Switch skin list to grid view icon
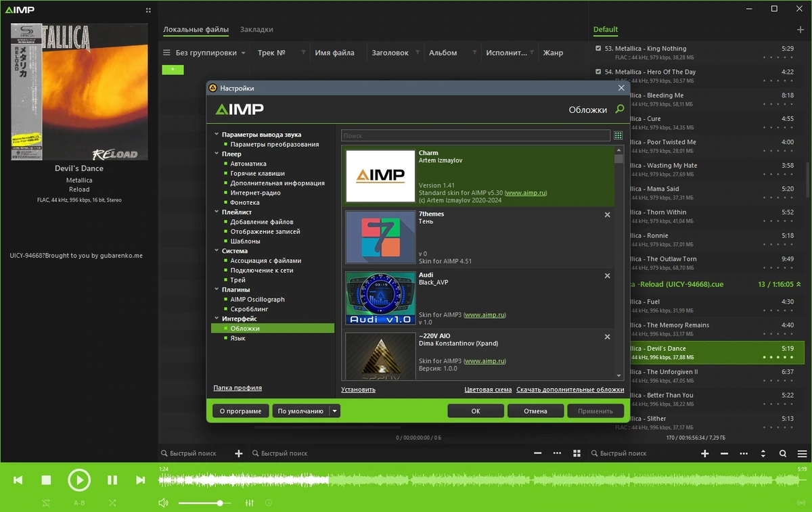 [618, 135]
